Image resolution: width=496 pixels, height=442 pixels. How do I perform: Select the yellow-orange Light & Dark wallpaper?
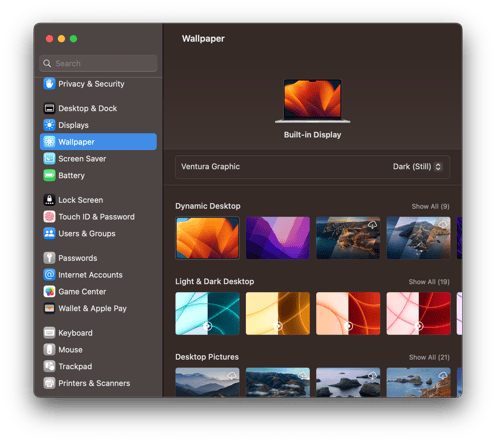(x=278, y=313)
